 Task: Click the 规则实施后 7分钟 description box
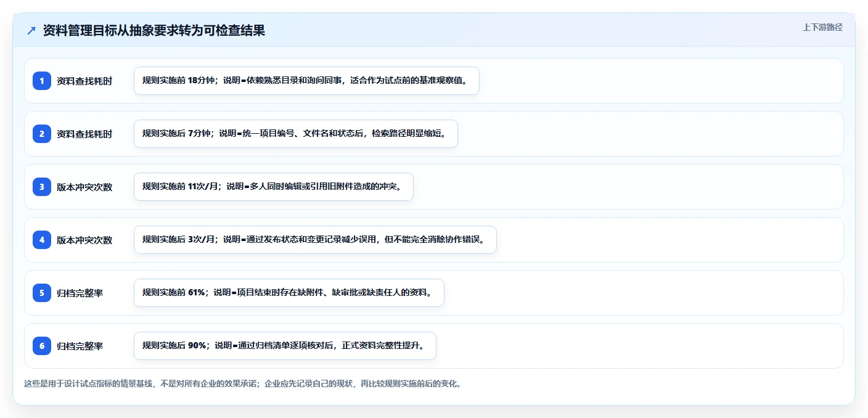pos(296,134)
